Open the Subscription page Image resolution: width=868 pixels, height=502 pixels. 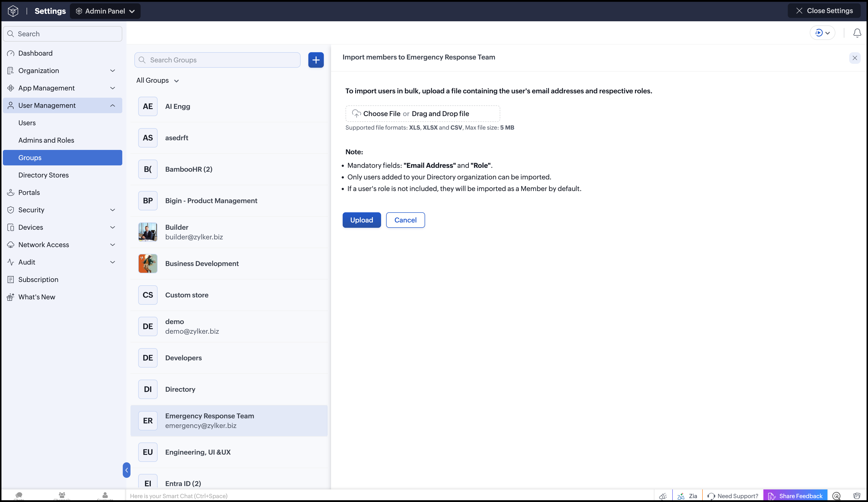coord(63,280)
